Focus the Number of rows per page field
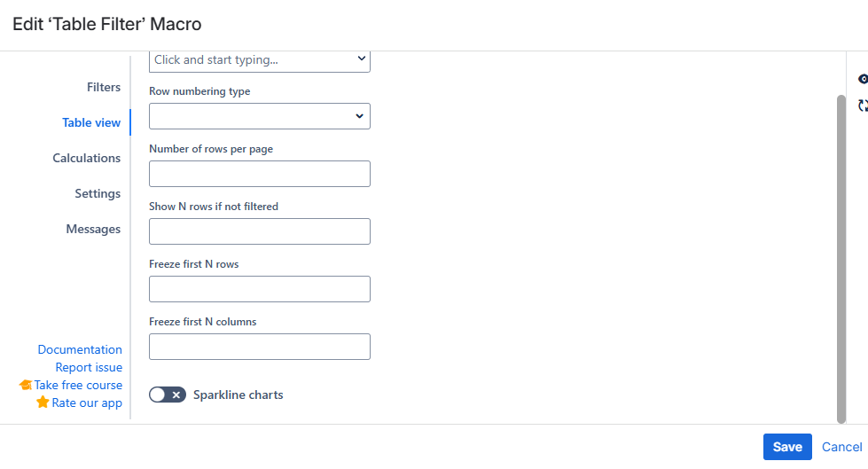The image size is (868, 469). coord(260,174)
